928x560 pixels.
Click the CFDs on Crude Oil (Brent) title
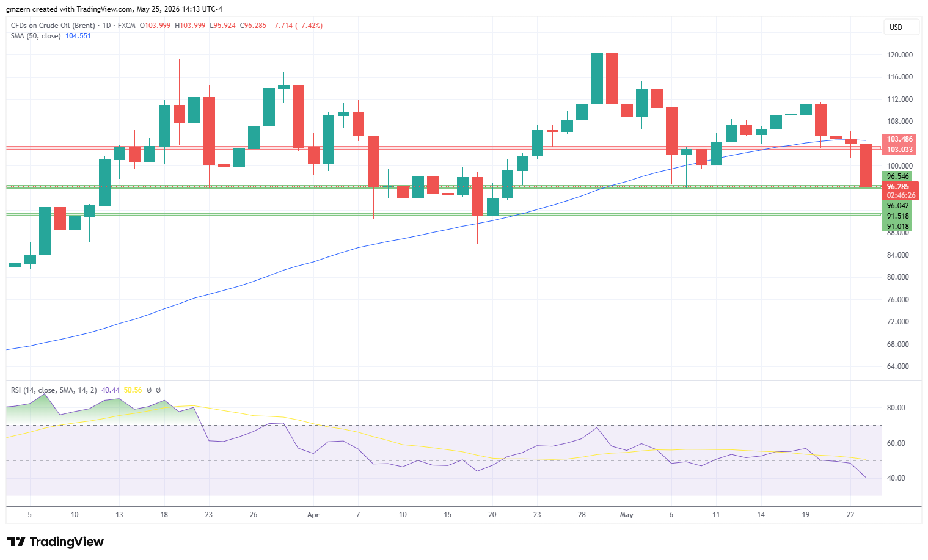[53, 26]
